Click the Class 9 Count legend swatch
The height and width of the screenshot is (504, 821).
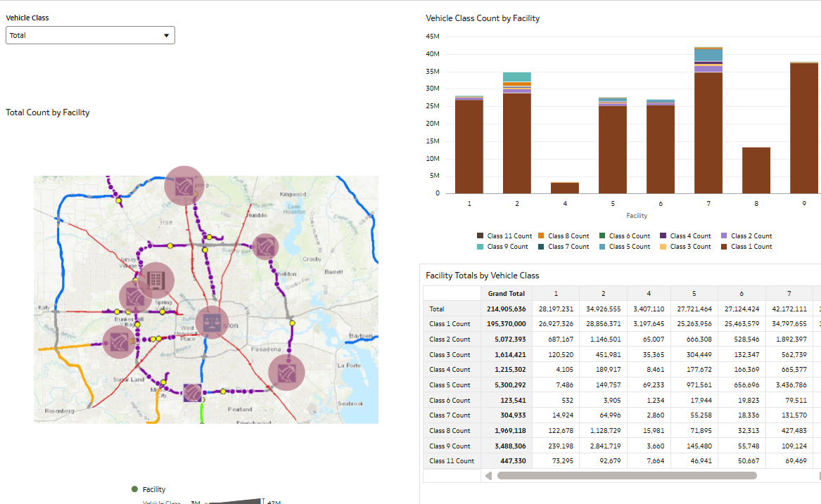click(480, 247)
